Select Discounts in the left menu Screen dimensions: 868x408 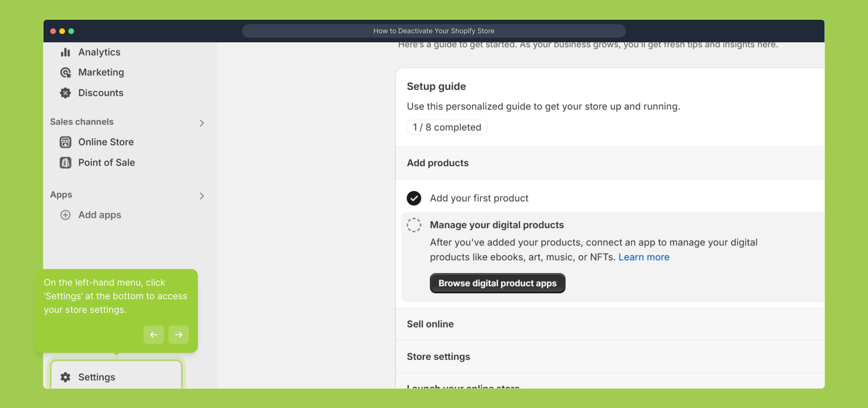[100, 93]
